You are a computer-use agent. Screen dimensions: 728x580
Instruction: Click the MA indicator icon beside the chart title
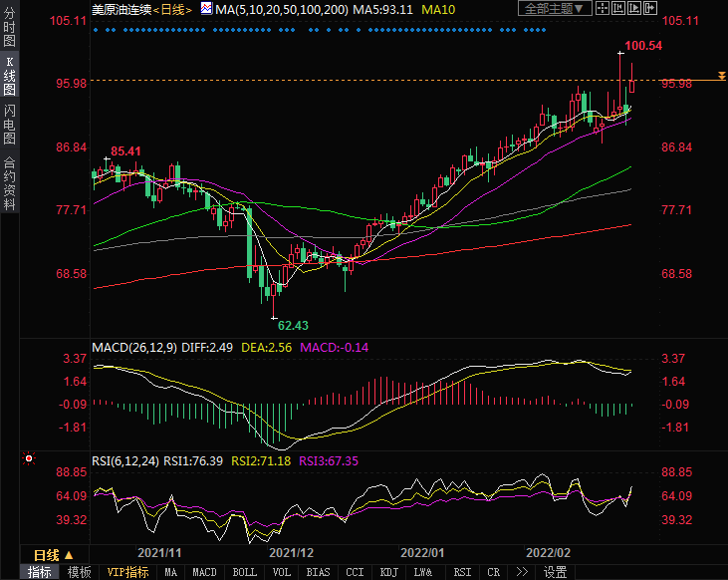coord(206,8)
